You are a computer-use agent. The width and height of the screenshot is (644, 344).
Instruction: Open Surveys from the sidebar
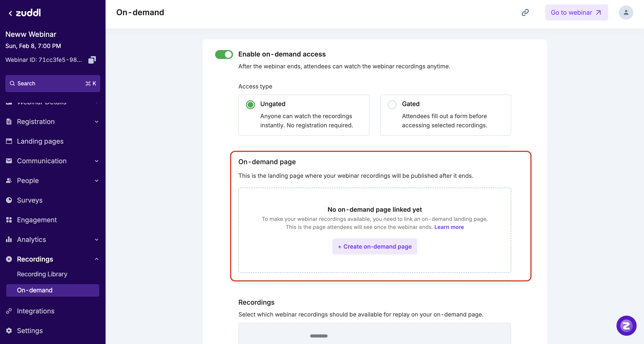(x=30, y=200)
